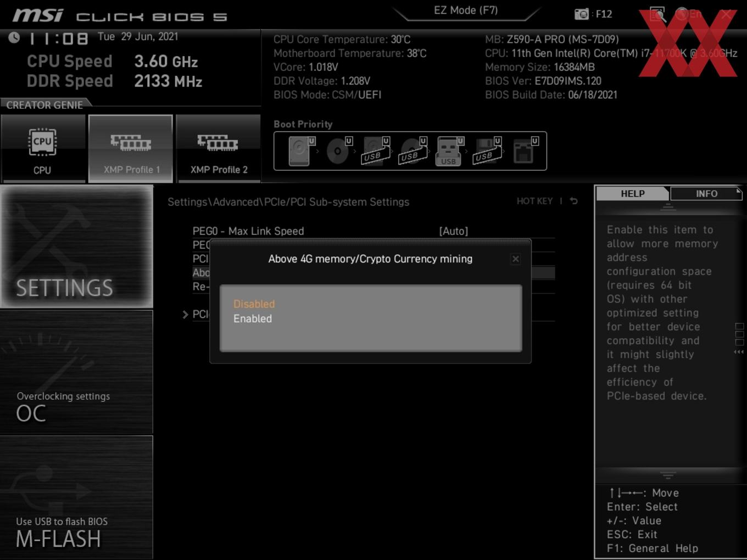
Task: Switch to the HELP tab
Action: click(x=633, y=194)
